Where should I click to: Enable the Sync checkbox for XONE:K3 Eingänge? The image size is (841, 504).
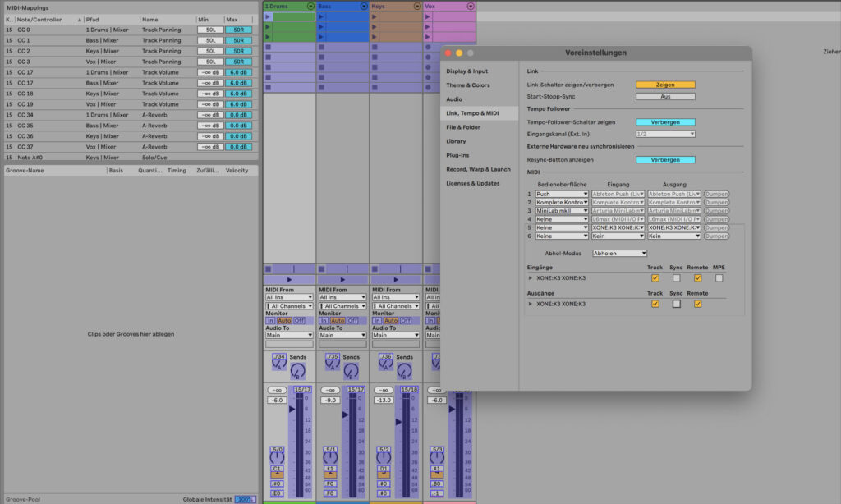(x=678, y=278)
